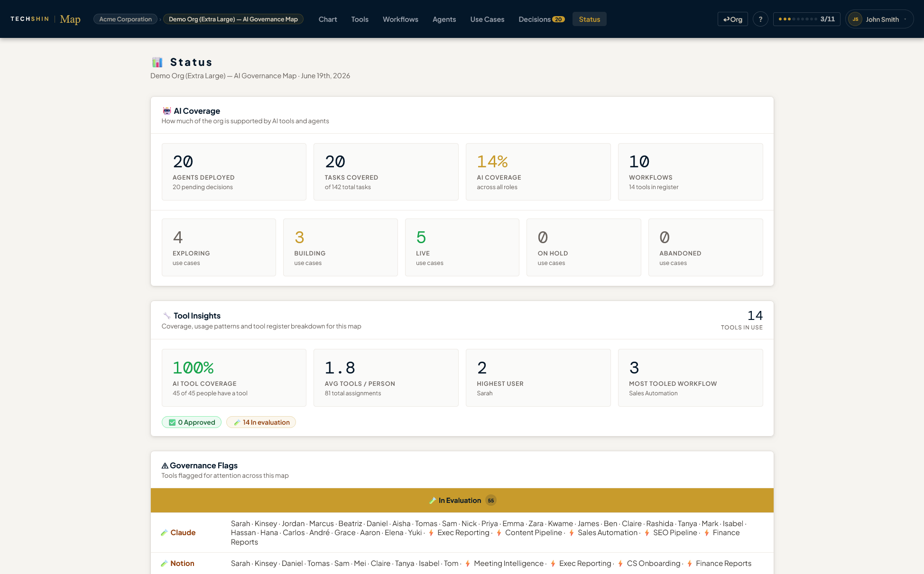Click the pencil icon beside Claude
924x574 pixels.
pos(164,533)
